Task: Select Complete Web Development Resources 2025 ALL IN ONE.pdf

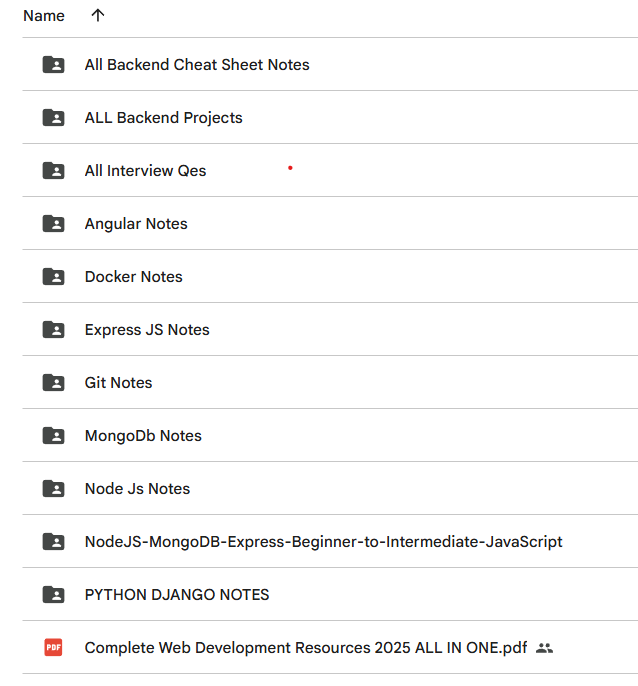Action: pos(306,648)
